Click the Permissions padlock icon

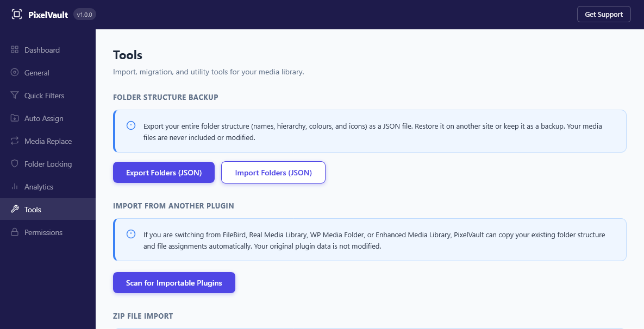click(15, 232)
